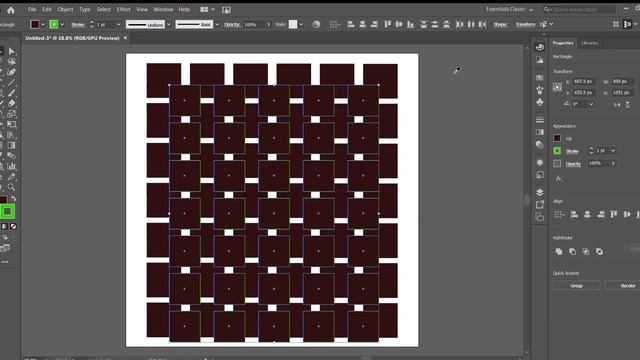640x360 pixels.
Task: Click Transform link in control bar
Action: [525, 24]
